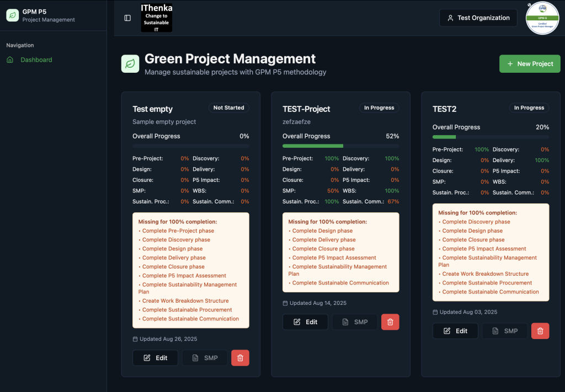
Task: Edit the Test empty project
Action: click(x=155, y=358)
